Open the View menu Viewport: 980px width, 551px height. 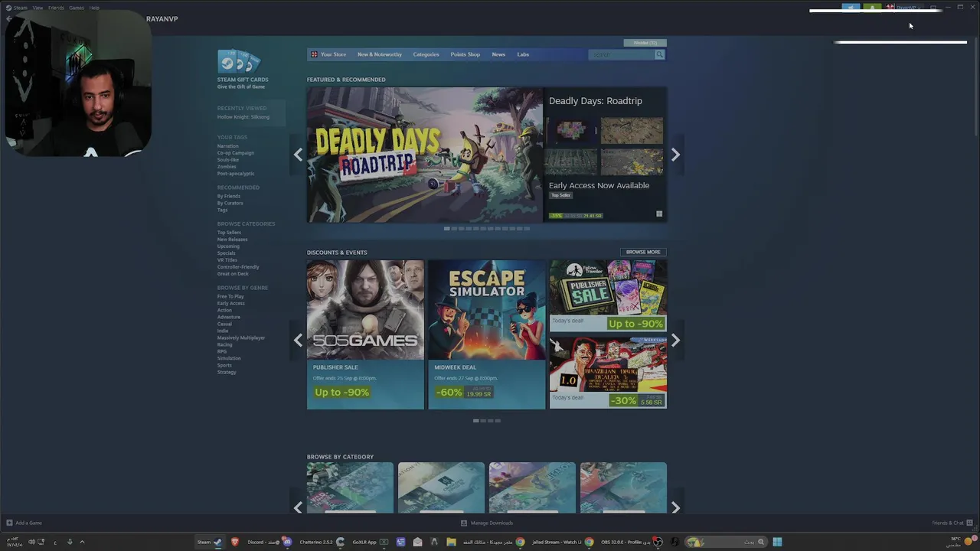pos(38,8)
